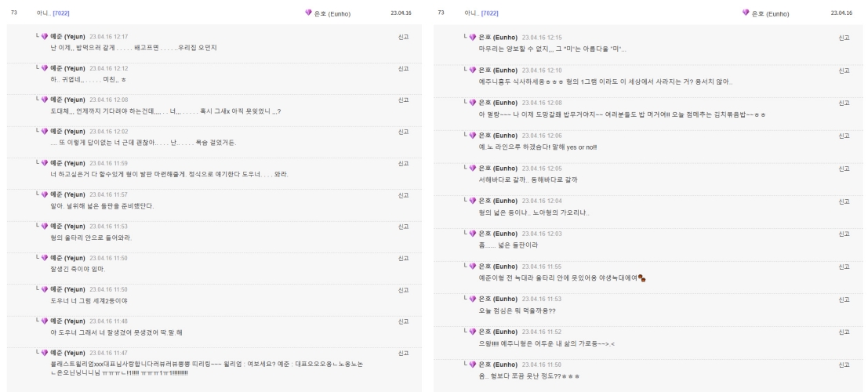868x392 pixels.
Task: Click gem icon on Yejun's '세계2등이야' comment
Action: click(x=44, y=289)
